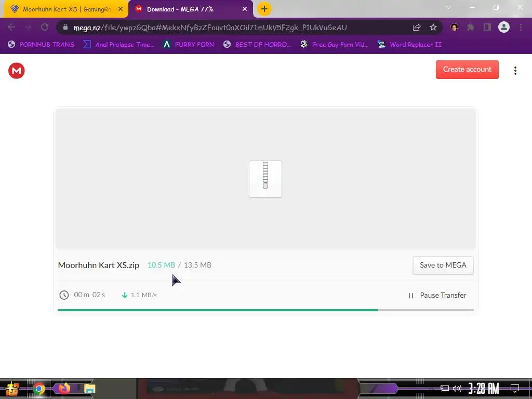Click the avatar extension icon in toolbar

coord(454,27)
